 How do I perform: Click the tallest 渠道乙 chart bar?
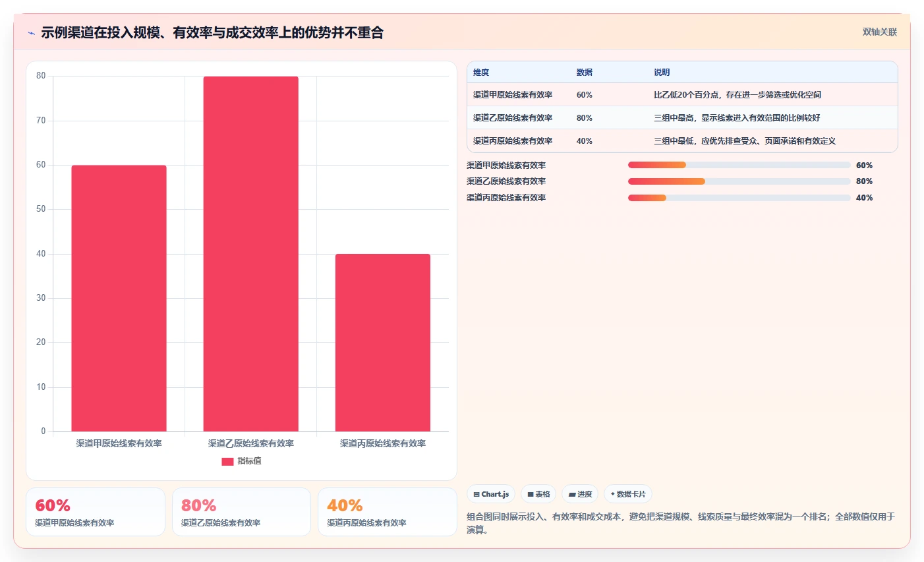[x=250, y=254]
